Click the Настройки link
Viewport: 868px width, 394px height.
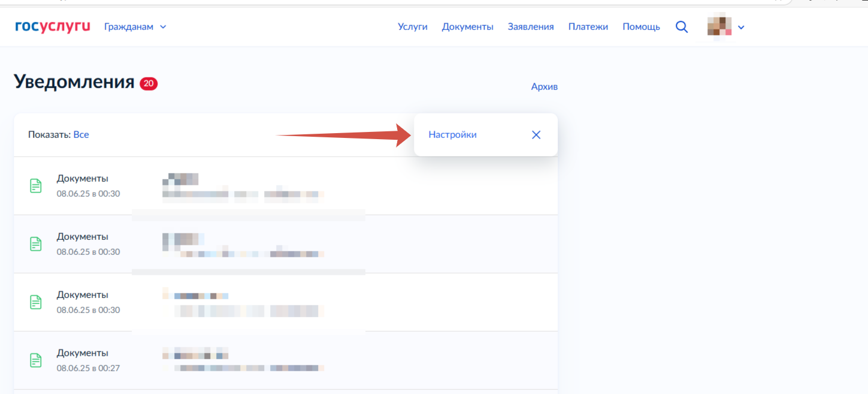(452, 135)
